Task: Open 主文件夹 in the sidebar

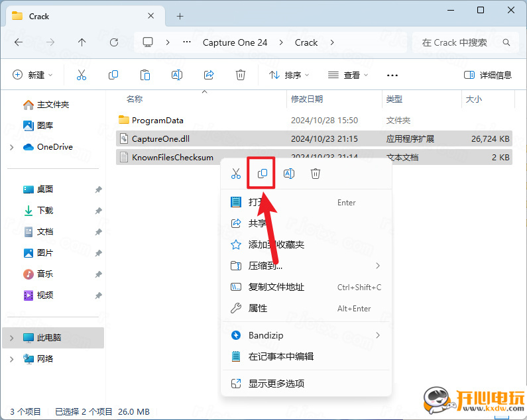Action: pos(46,105)
